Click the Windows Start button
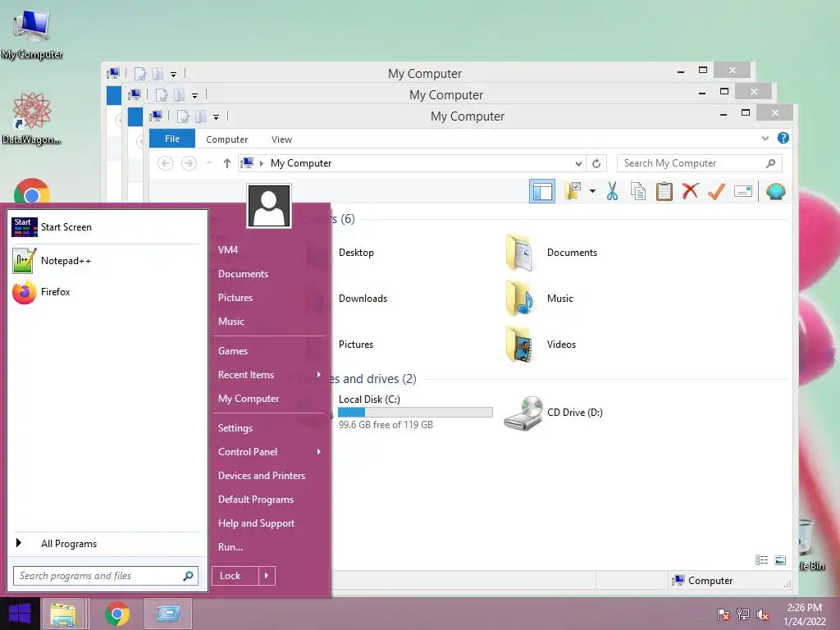The image size is (840, 630). (x=20, y=614)
